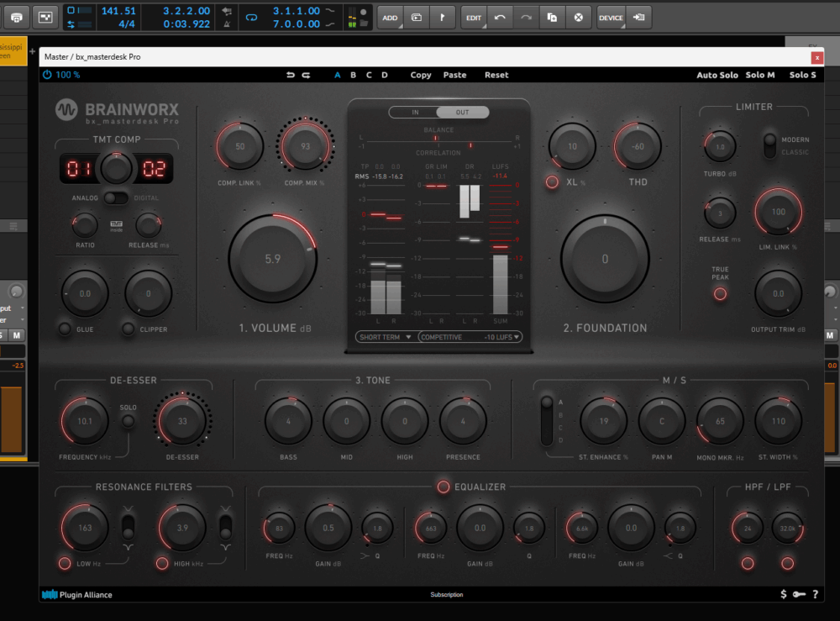Screen dimensions: 840x621
Task: Toggle the De-Esser SOLO button
Action: coord(128,421)
